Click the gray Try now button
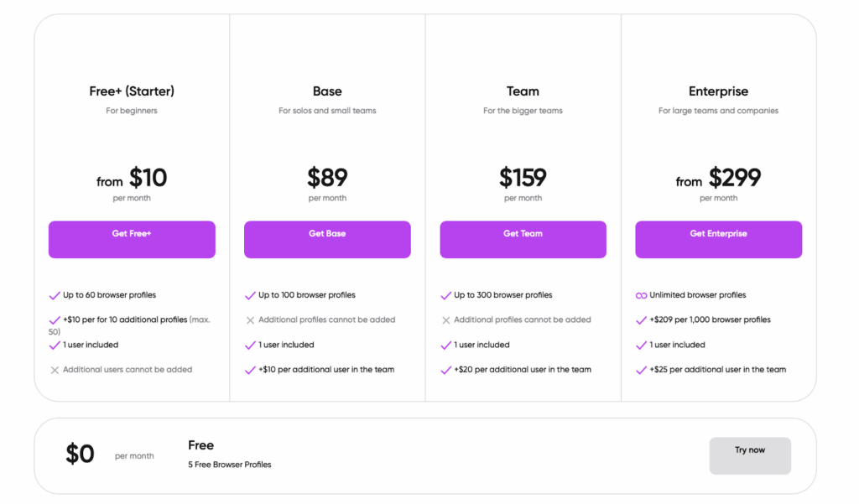 750,455
